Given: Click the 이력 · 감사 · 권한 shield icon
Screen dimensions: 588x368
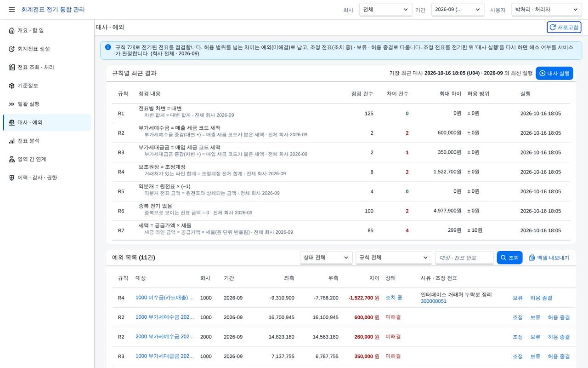Looking at the screenshot, I should [11, 178].
